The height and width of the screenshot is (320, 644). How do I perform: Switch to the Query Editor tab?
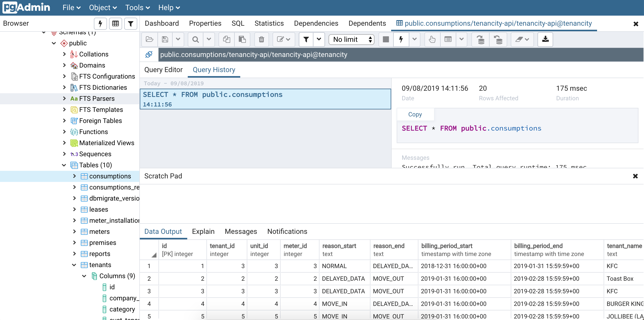(x=163, y=70)
